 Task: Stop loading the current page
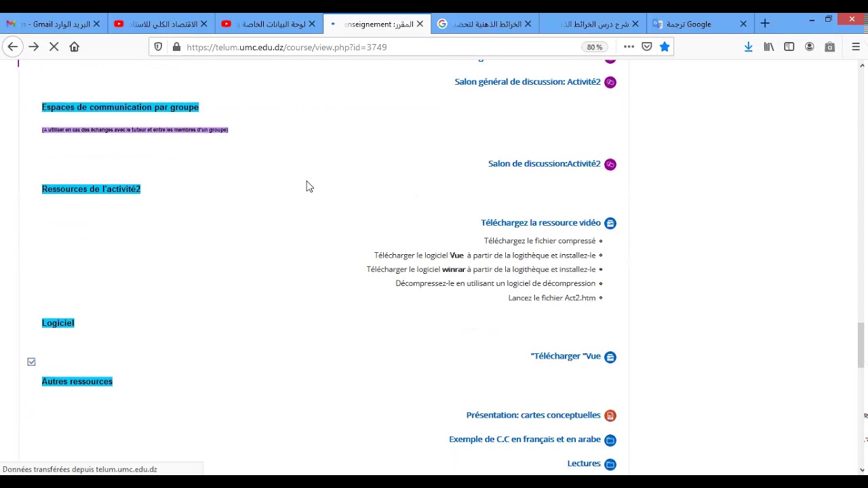(x=54, y=47)
